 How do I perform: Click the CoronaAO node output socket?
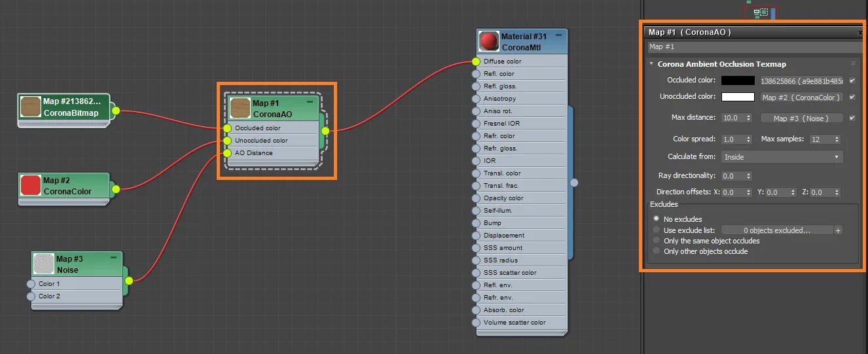point(325,131)
